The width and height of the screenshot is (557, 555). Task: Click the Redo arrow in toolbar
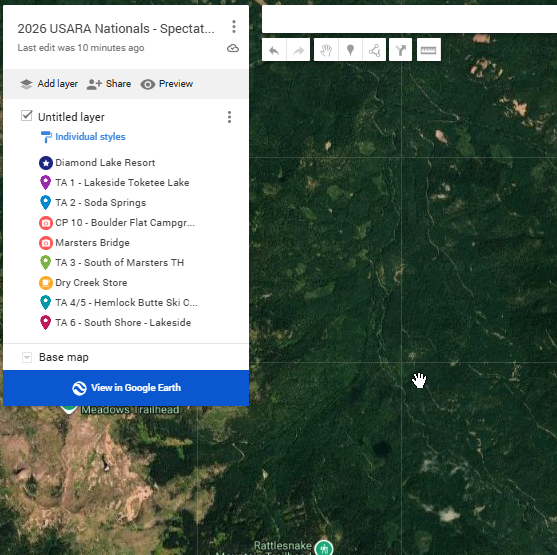pyautogui.click(x=298, y=50)
